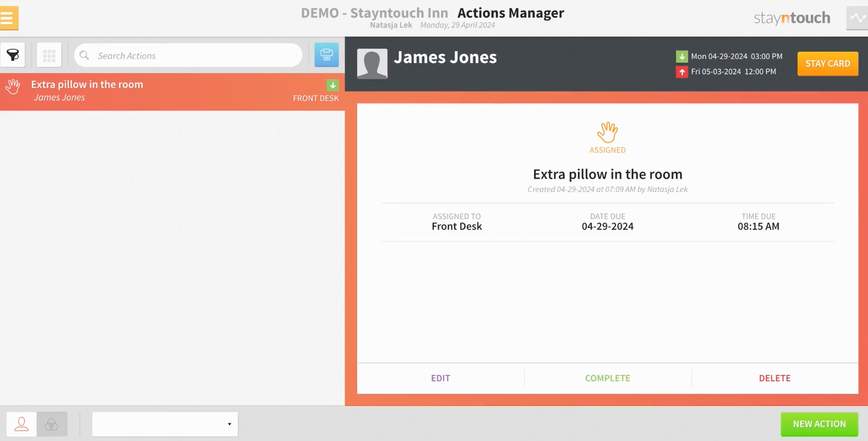Click EDIT for this action

click(441, 378)
